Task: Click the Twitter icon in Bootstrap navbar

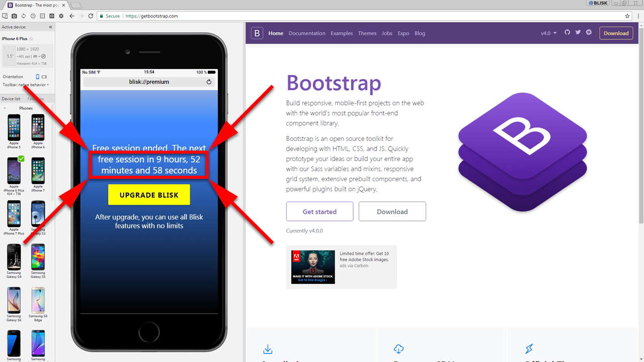Action: 578,33
